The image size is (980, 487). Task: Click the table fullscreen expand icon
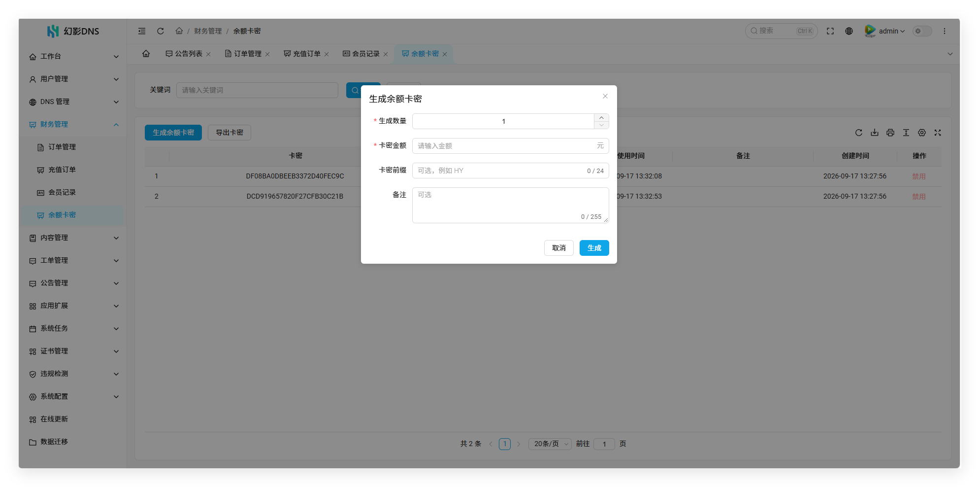[x=938, y=133]
